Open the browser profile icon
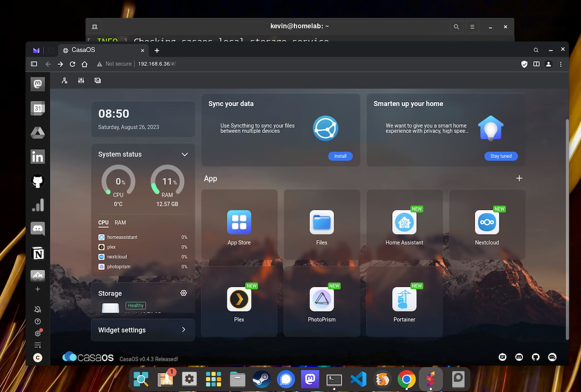This screenshot has width=581, height=392. 549,64
